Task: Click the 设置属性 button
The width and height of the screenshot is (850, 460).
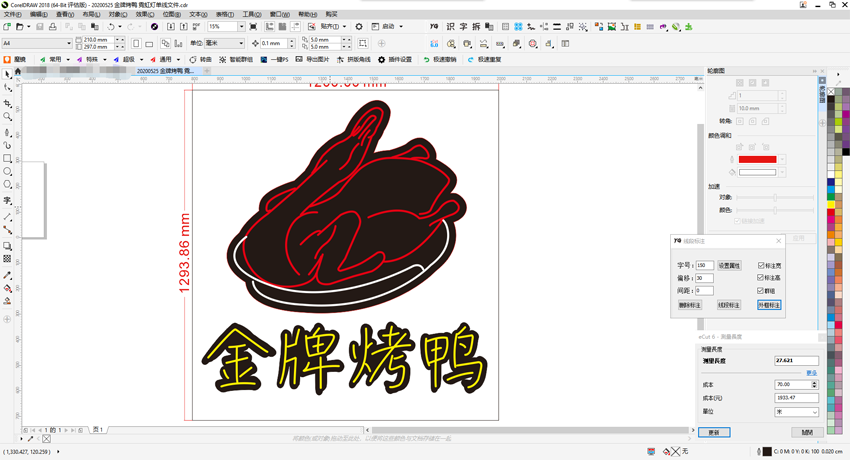Action: (x=729, y=266)
